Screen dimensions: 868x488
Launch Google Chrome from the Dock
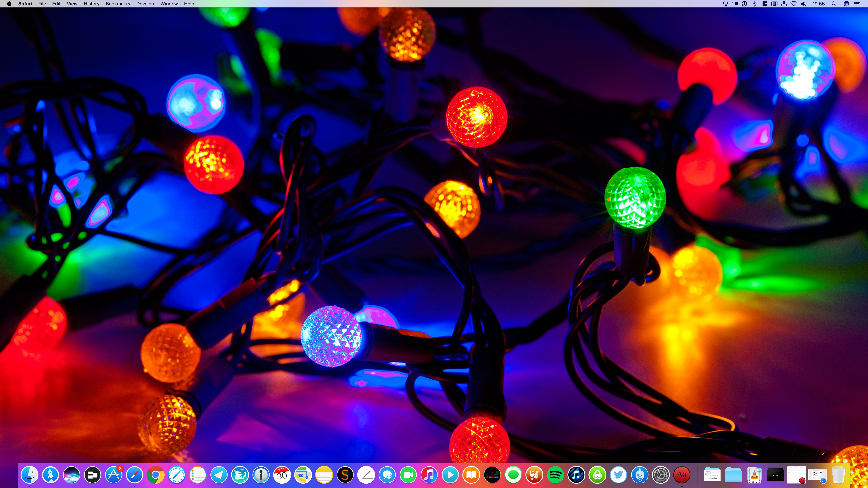pos(155,474)
